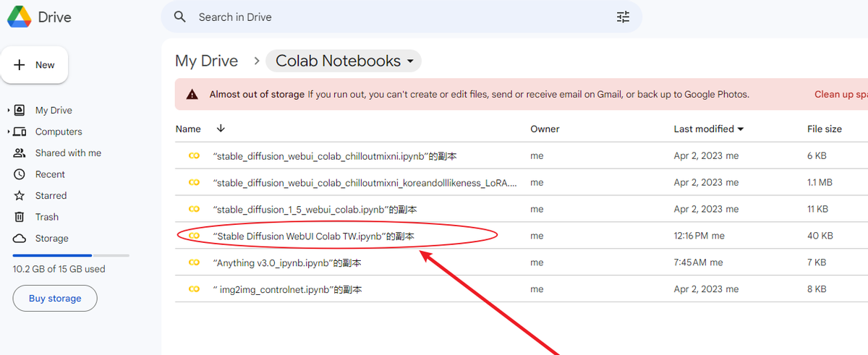Click Colab icon of koreandolllikeness row
The height and width of the screenshot is (355, 868).
[x=194, y=183]
